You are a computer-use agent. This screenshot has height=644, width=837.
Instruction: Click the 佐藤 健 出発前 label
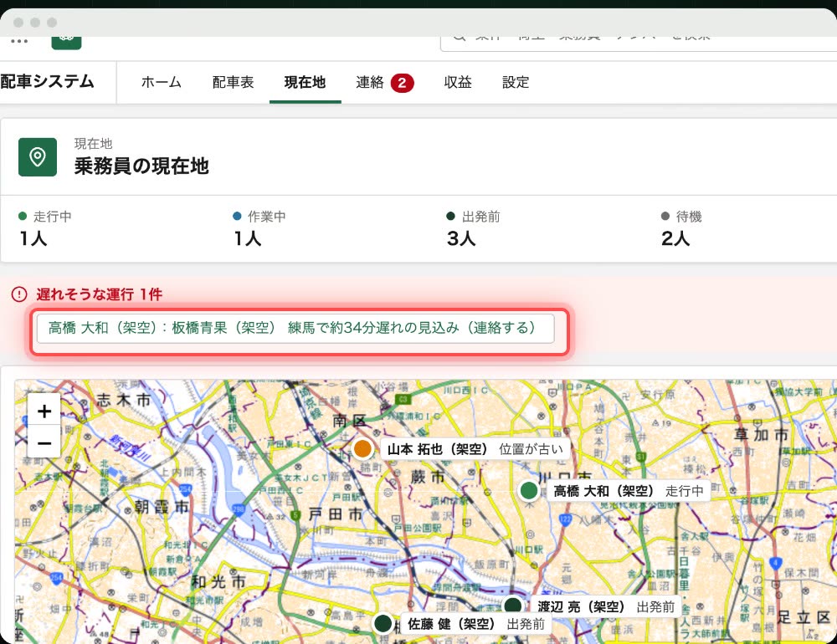click(x=476, y=624)
